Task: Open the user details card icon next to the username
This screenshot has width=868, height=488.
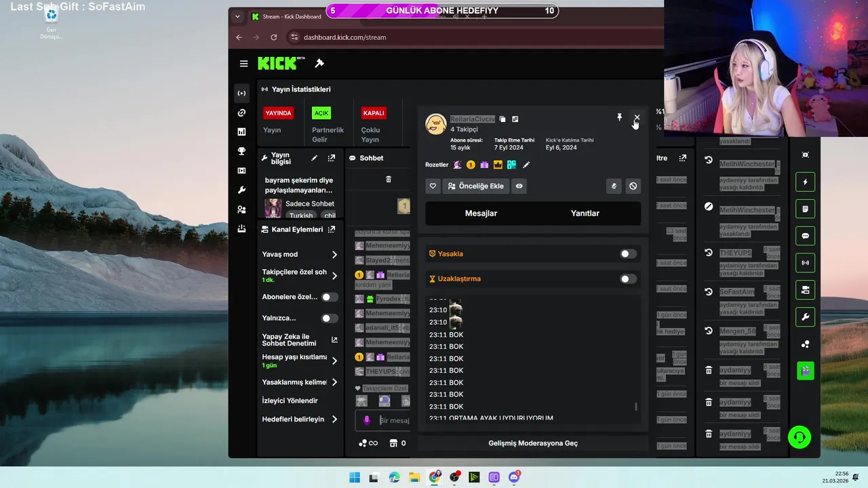Action: pos(515,119)
